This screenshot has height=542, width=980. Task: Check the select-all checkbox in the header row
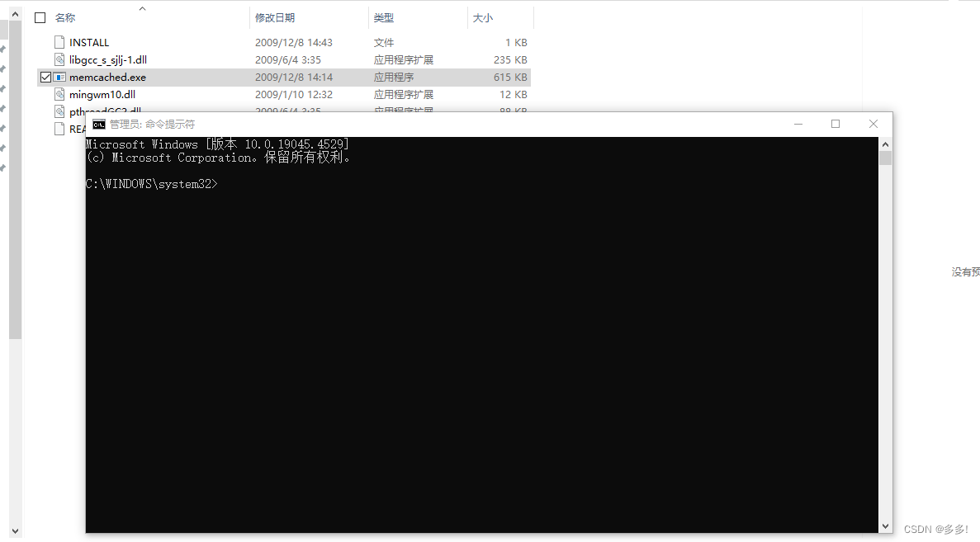(x=40, y=16)
